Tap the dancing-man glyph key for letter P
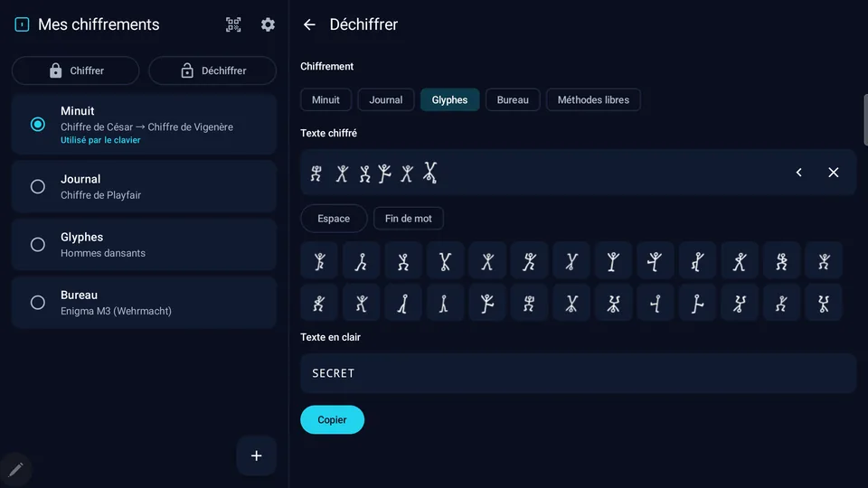 pos(403,304)
